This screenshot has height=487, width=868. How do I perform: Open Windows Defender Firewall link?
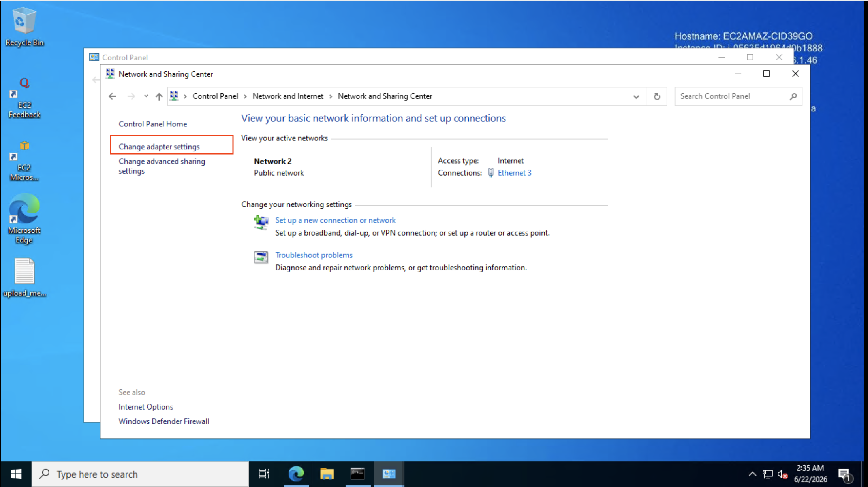(x=164, y=421)
